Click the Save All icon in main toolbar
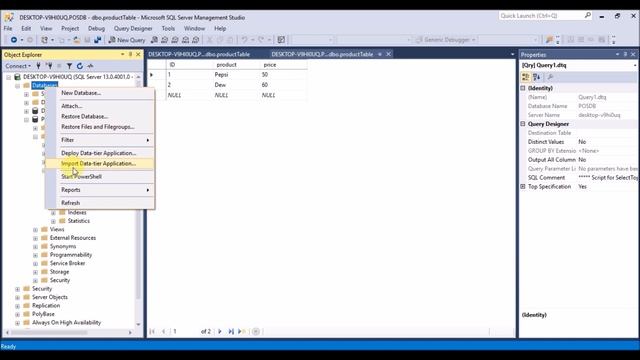The width and height of the screenshot is (640, 360). pos(98,40)
